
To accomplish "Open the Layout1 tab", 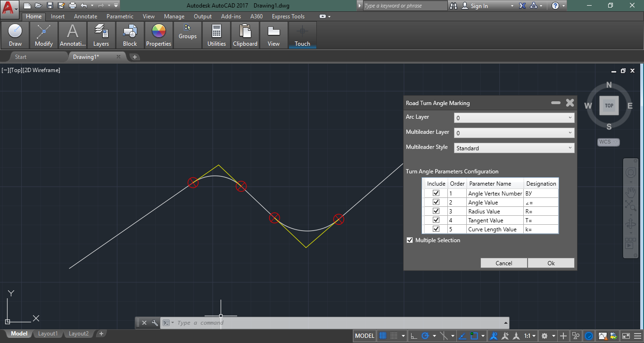I will tap(48, 334).
